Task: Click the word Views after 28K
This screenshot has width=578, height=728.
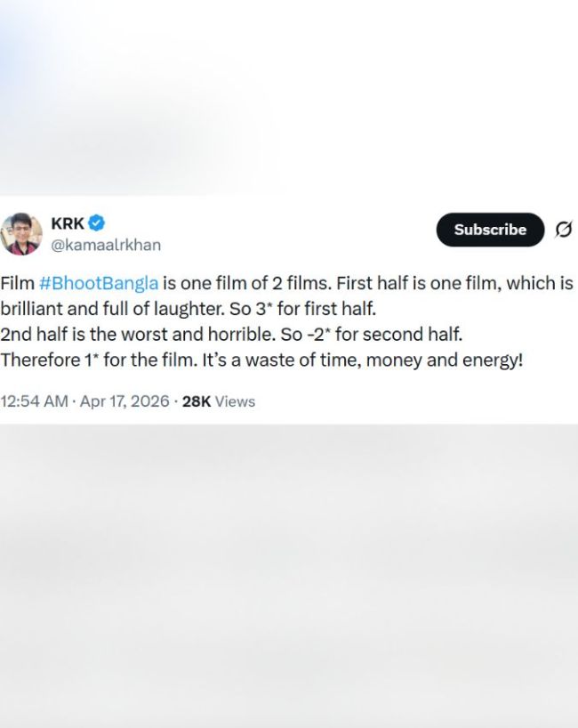Action: (x=235, y=401)
